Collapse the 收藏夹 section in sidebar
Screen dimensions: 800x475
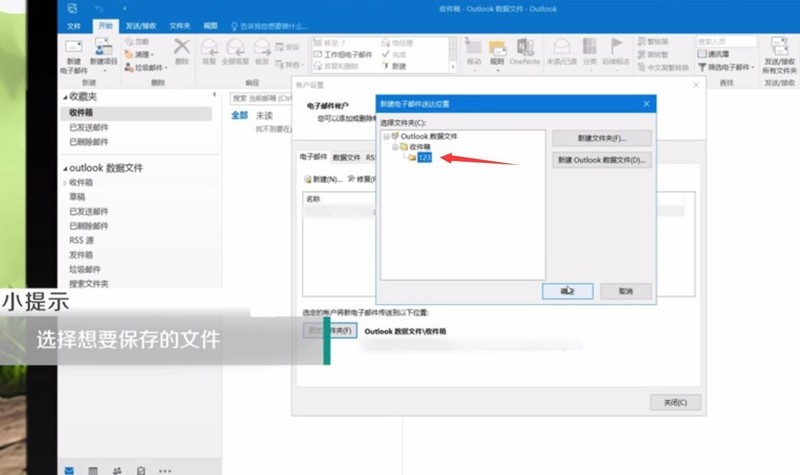[x=65, y=97]
